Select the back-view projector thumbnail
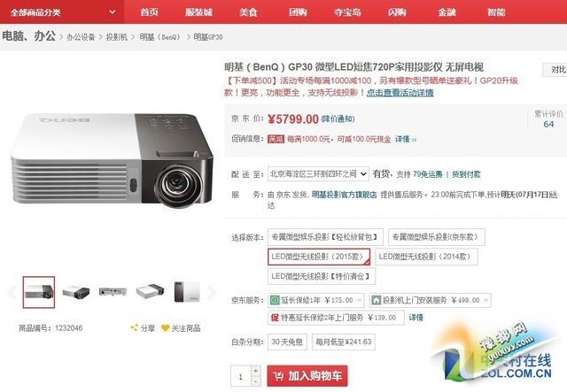Viewport: 567px width, 392px height. click(113, 291)
